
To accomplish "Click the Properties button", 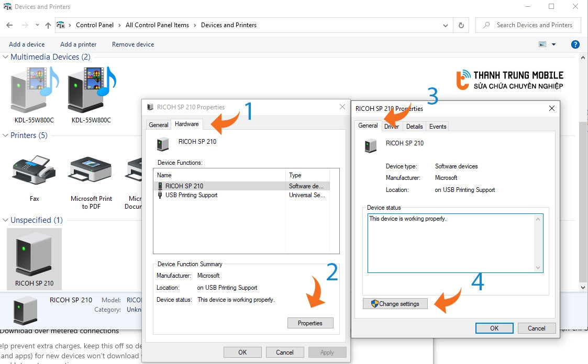I will [310, 323].
